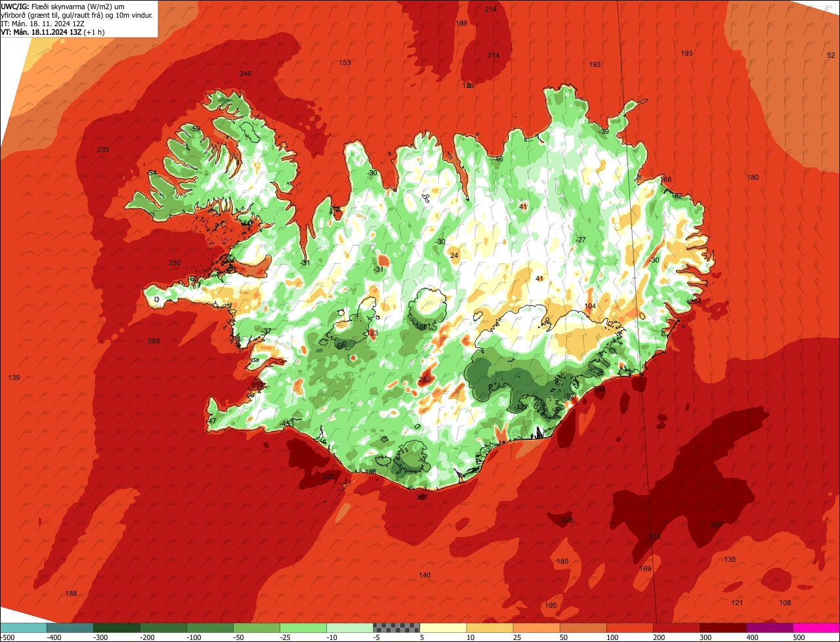
Task: Click the legend label '-500'
Action: tap(8, 637)
